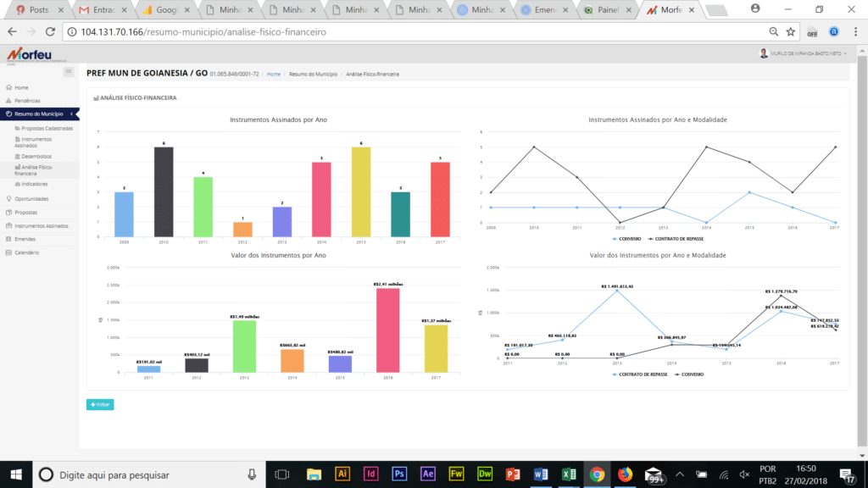
Task: Select Desembolsos in the sidebar submenu
Action: 36,157
